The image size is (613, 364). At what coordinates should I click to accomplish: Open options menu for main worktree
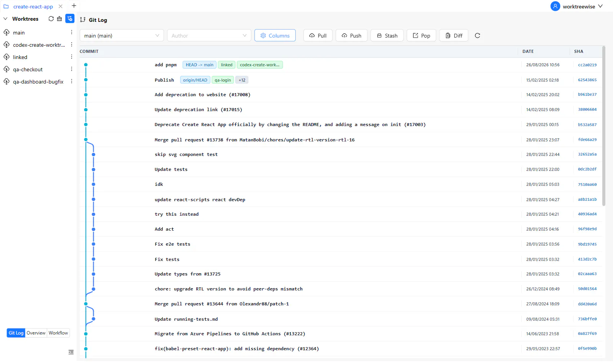[x=72, y=33]
